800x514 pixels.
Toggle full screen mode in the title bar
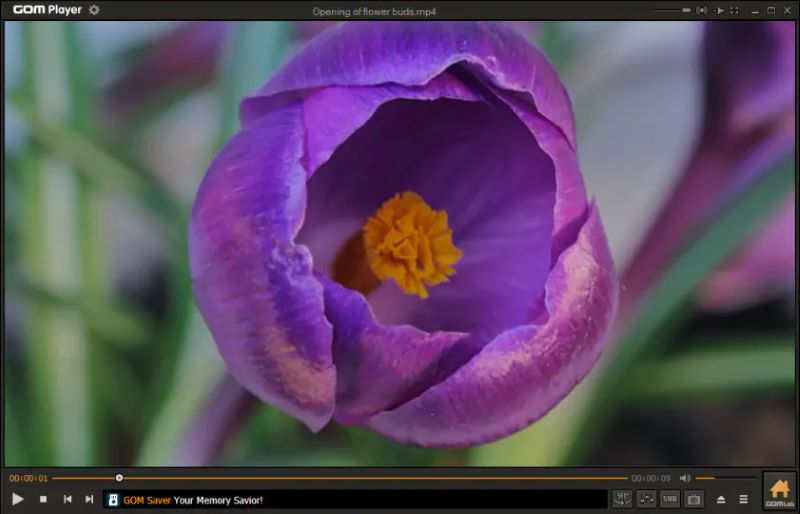(735, 10)
